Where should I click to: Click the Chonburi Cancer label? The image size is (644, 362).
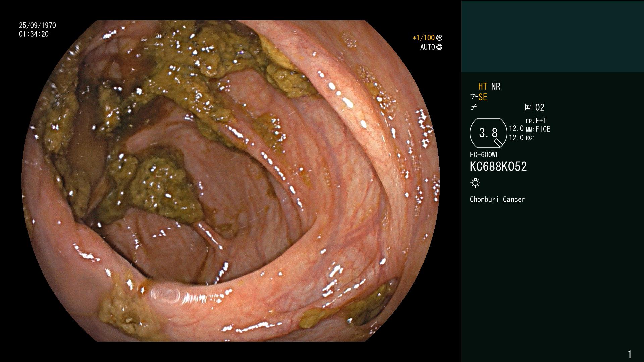click(497, 199)
